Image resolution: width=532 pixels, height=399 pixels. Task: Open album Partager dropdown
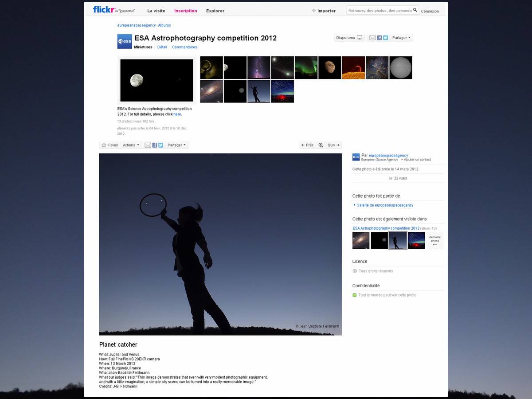[401, 38]
